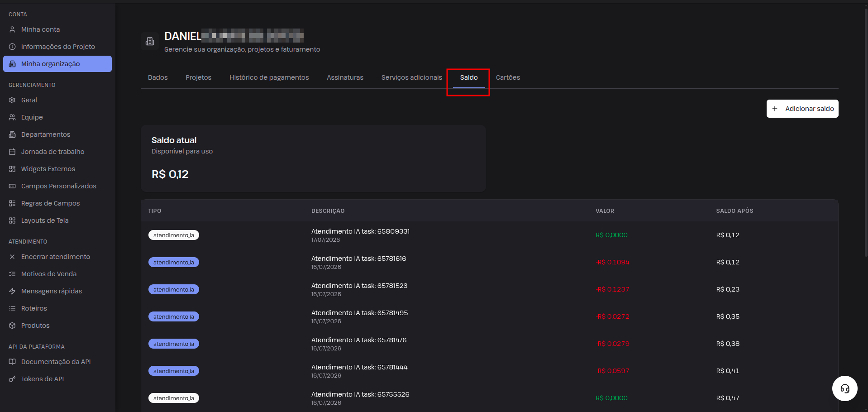Image resolution: width=868 pixels, height=412 pixels.
Task: Click the Motivos de Venda checklist icon
Action: point(12,274)
